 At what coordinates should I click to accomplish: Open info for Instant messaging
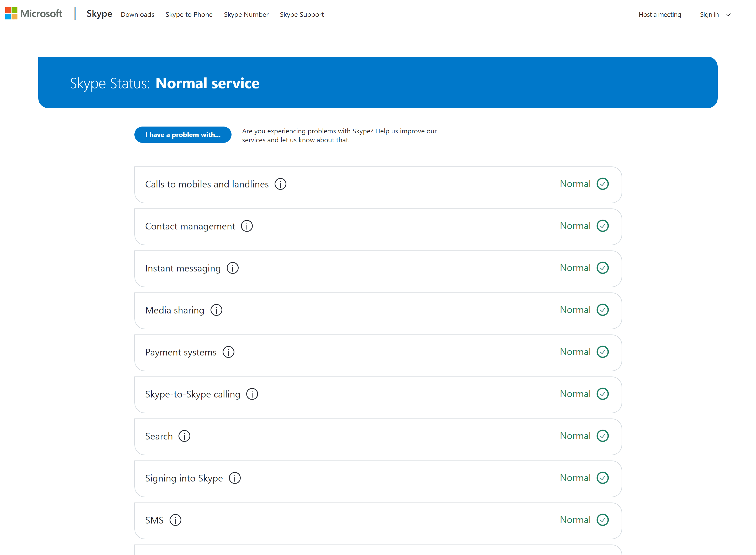click(232, 268)
